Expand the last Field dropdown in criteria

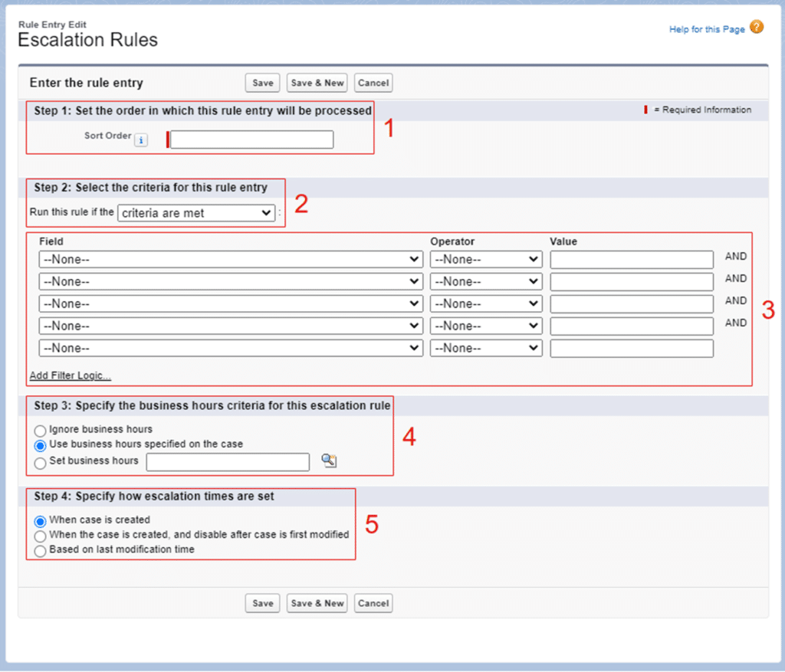[230, 349]
